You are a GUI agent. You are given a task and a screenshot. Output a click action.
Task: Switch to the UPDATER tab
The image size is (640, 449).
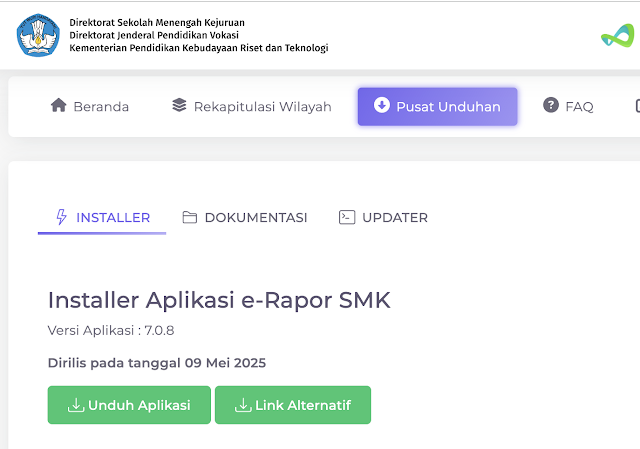383,218
